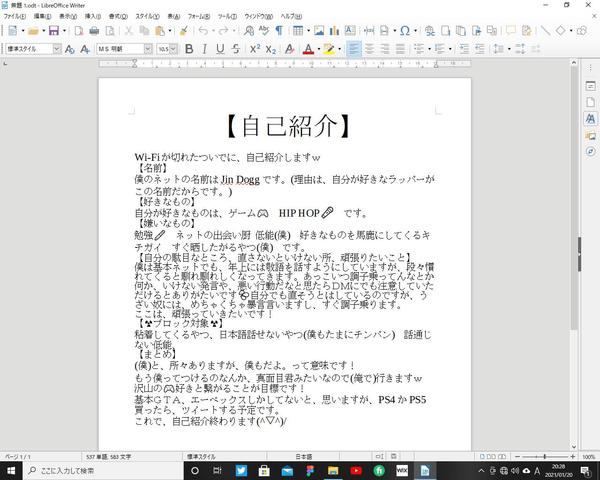
Task: Open the 書式 menu
Action: point(118,16)
